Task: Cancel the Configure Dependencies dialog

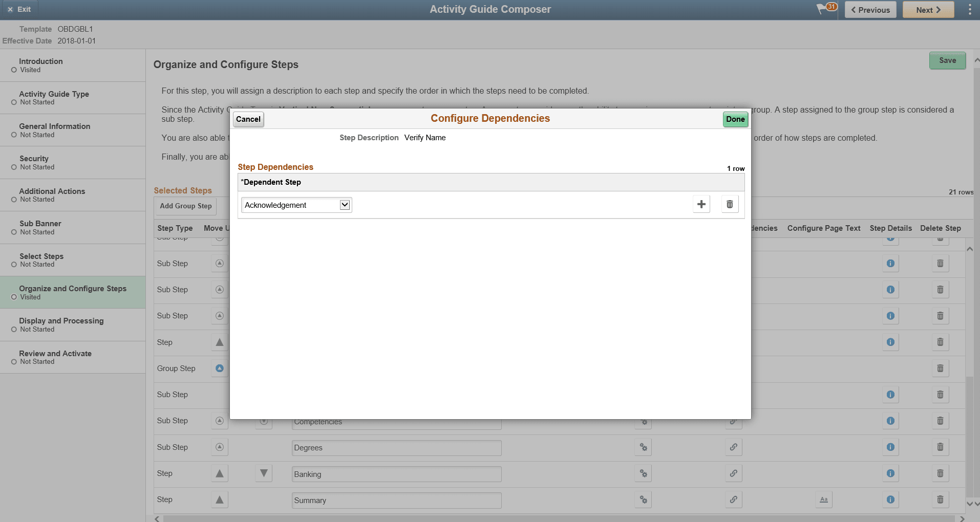Action: point(248,119)
